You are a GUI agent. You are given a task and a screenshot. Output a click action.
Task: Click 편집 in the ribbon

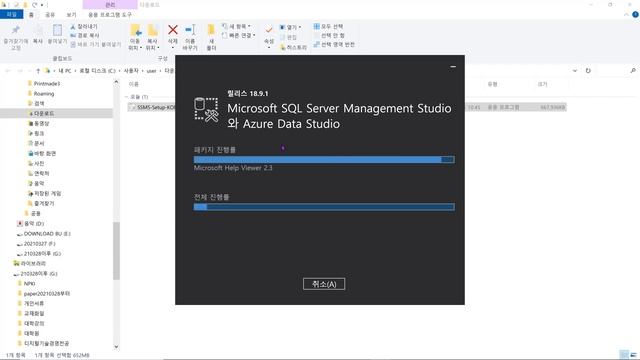[289, 37]
